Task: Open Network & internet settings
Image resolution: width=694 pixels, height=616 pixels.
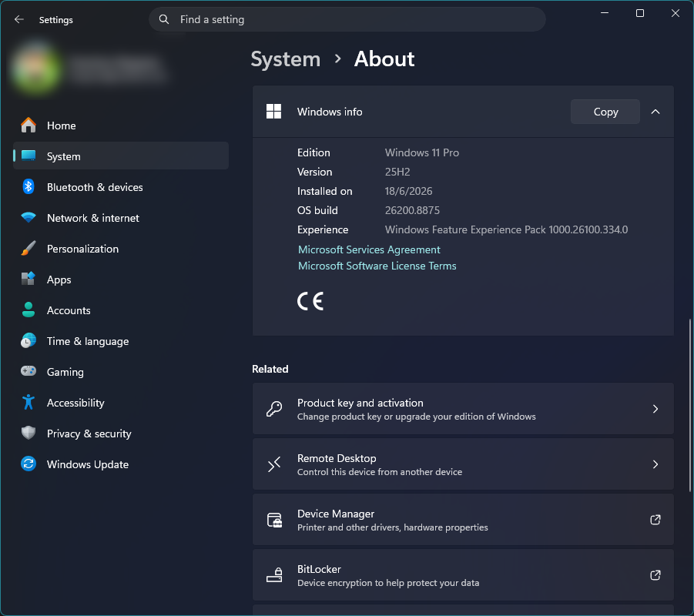Action: (x=121, y=218)
